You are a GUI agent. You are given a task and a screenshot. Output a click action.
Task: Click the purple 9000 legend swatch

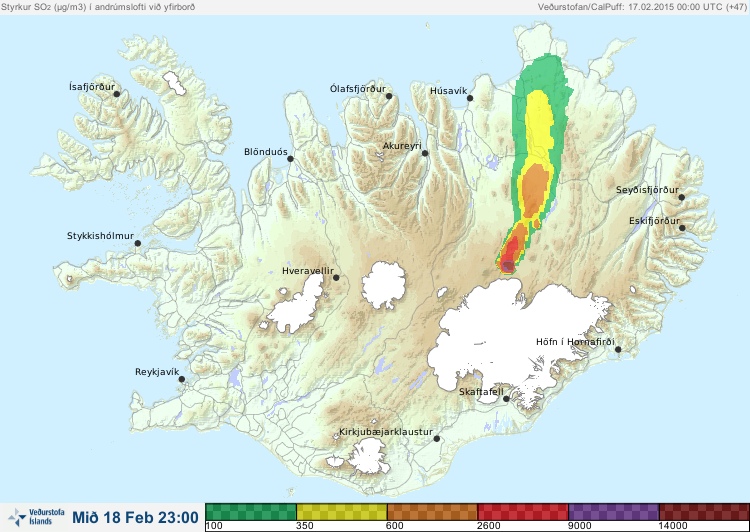point(613,511)
